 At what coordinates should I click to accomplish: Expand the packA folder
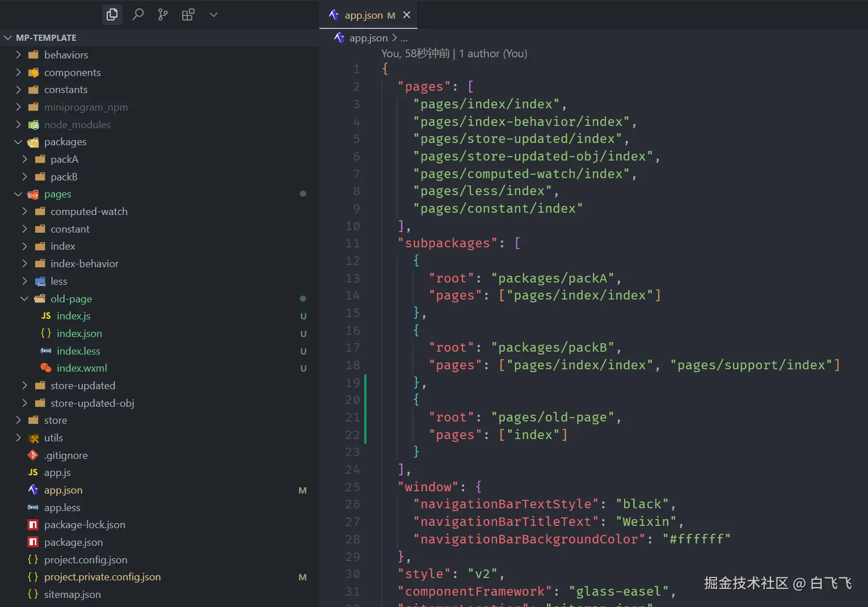click(x=24, y=159)
